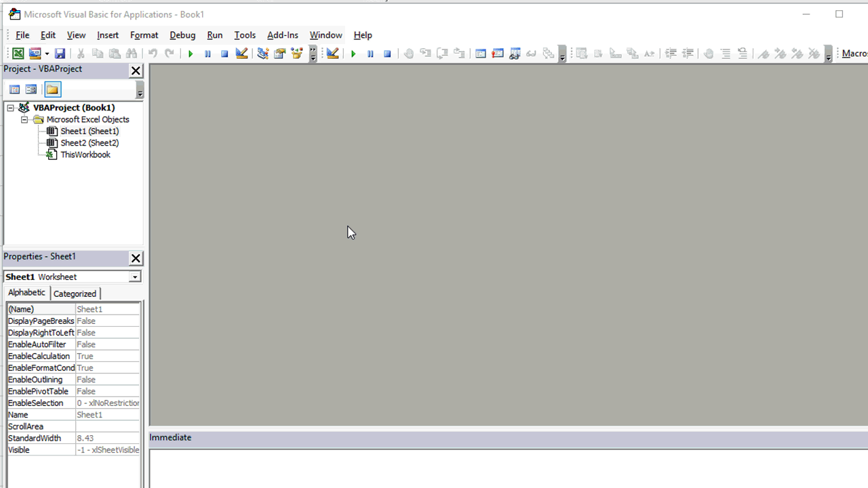868x488 pixels.
Task: Click the Break (pause) toolbar icon
Action: pos(208,53)
